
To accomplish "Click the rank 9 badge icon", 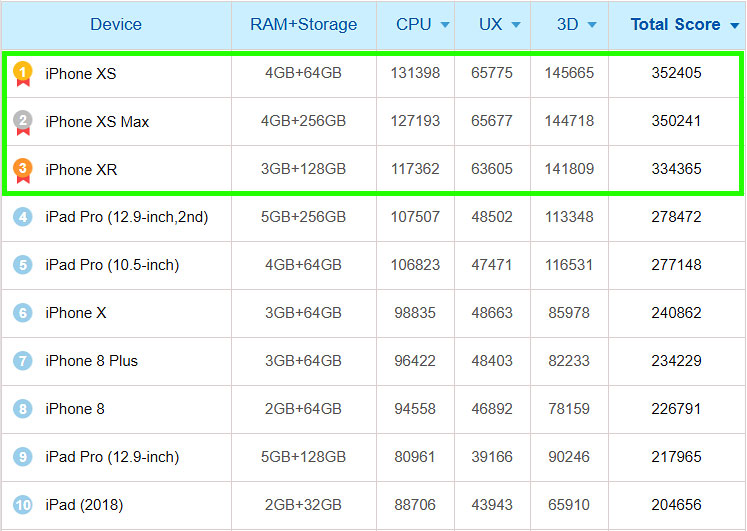I will [22, 457].
